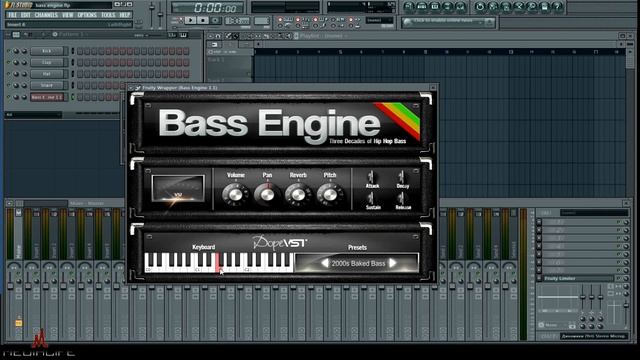Click the question-mark help icon

(558, 7)
